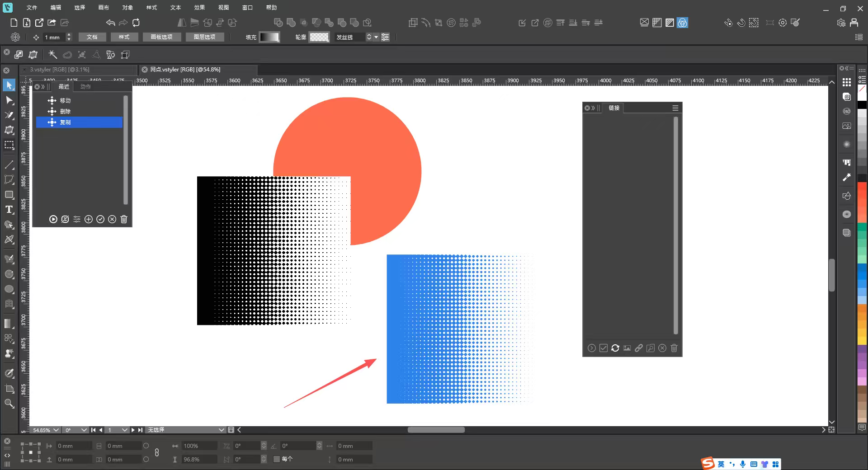Screen dimensions: 868x470
Task: Select the Text tool in the toolbox
Action: (x=9, y=210)
